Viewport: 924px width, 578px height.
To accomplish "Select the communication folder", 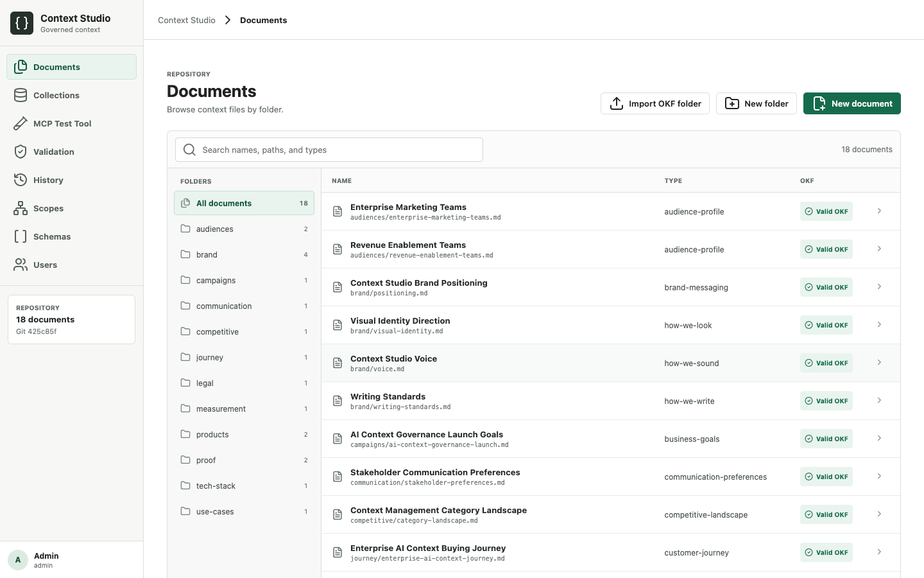I will pyautogui.click(x=244, y=306).
